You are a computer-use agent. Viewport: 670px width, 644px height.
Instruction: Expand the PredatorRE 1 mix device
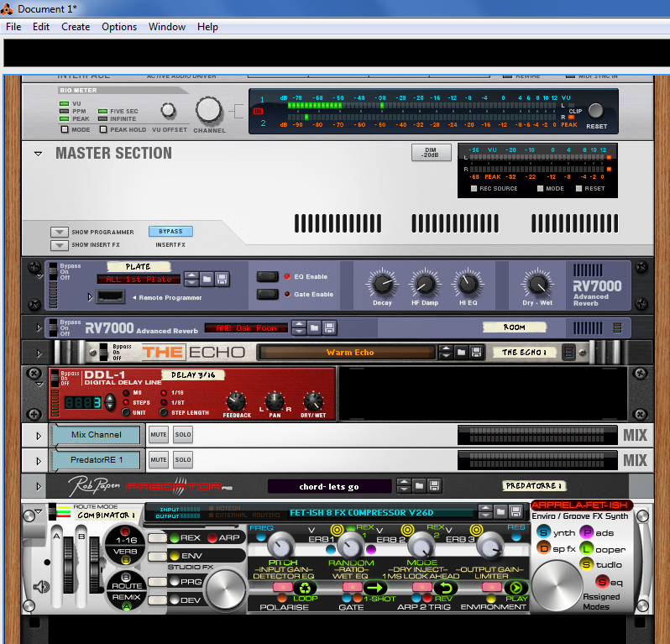click(39, 461)
